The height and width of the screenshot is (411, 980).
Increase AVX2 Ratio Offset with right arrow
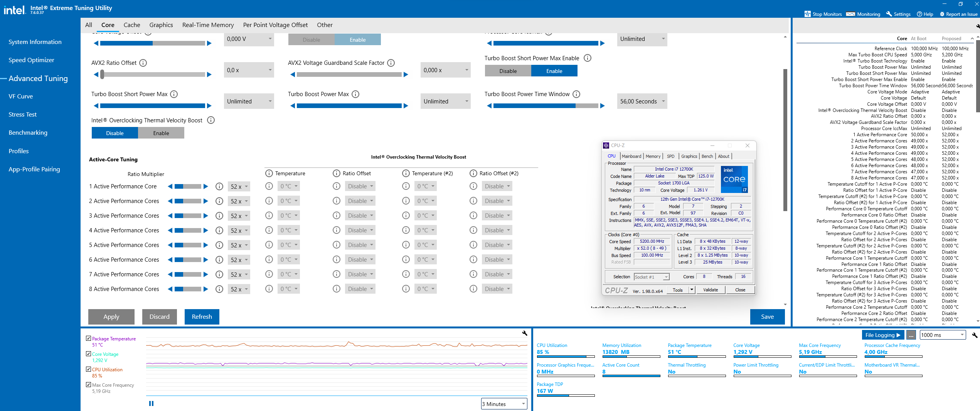pyautogui.click(x=209, y=74)
